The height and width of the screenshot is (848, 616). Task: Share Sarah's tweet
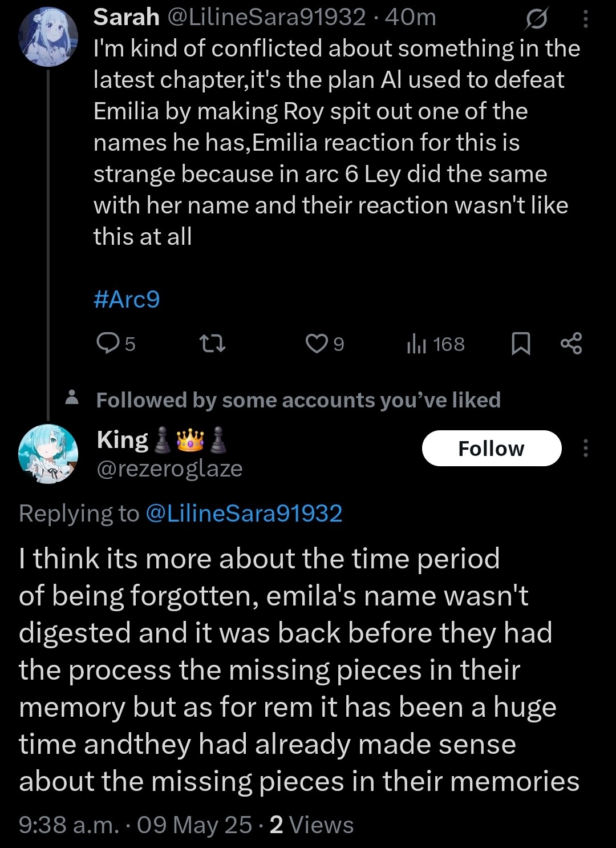(x=572, y=344)
